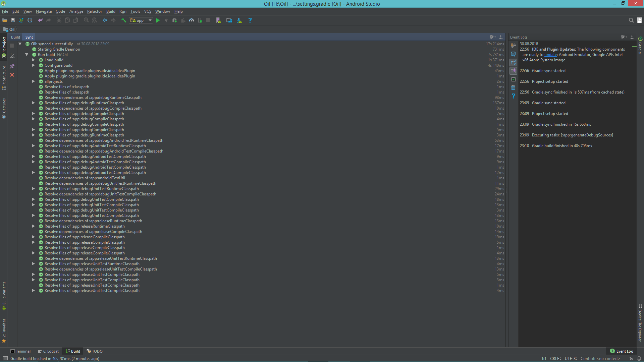The width and height of the screenshot is (644, 362).
Task: Clear all Event Log notifications with trash icon
Action: point(513,87)
